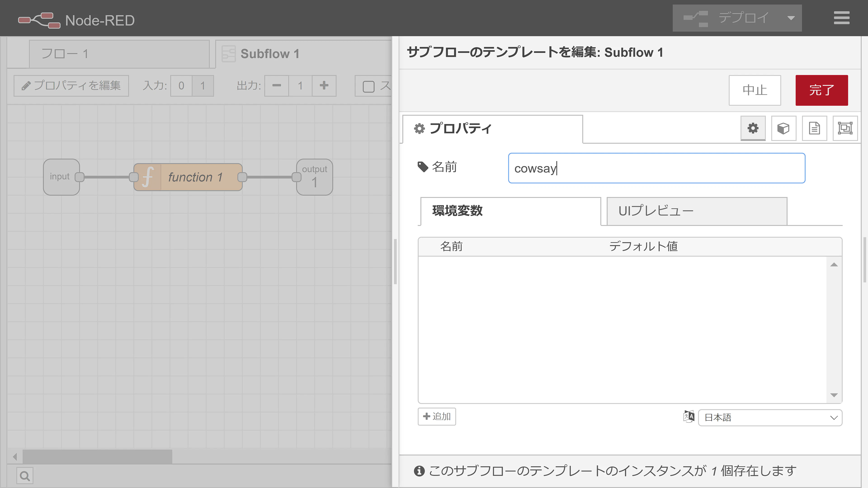Open the hamburger main menu
The width and height of the screenshot is (868, 488).
click(x=841, y=18)
